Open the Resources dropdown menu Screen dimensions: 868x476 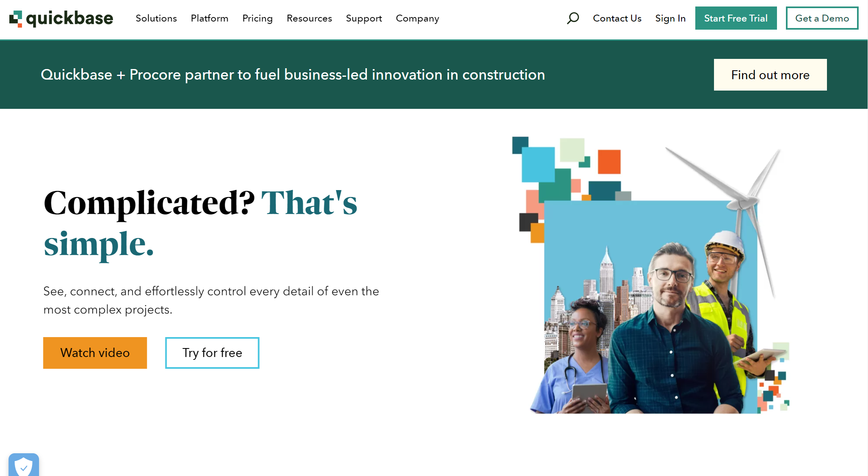tap(309, 19)
